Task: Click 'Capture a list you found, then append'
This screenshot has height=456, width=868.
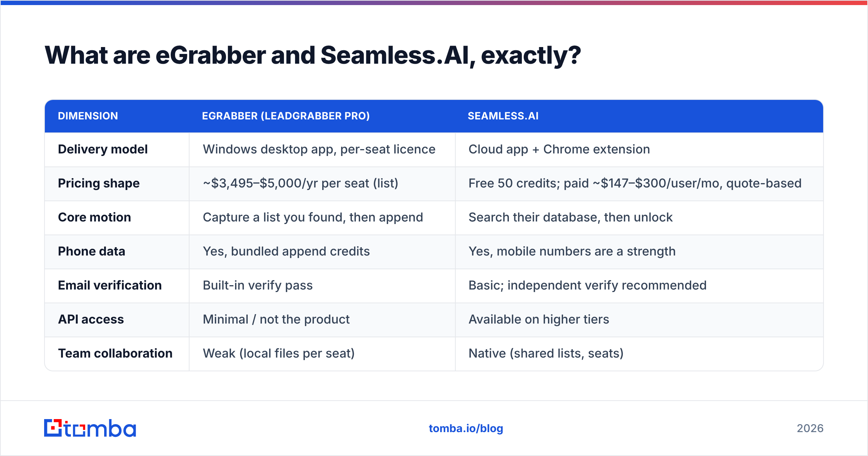Action: [x=313, y=217]
